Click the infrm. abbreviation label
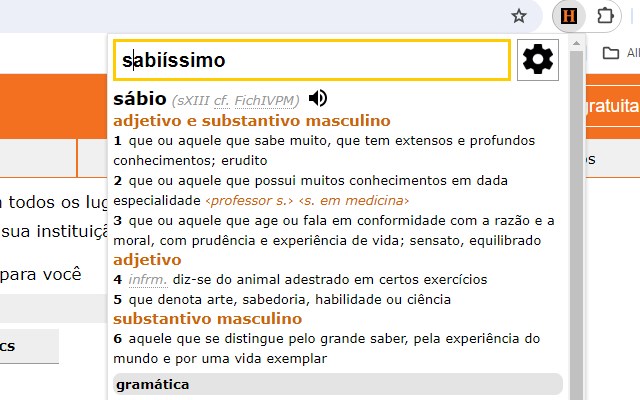 pos(147,279)
